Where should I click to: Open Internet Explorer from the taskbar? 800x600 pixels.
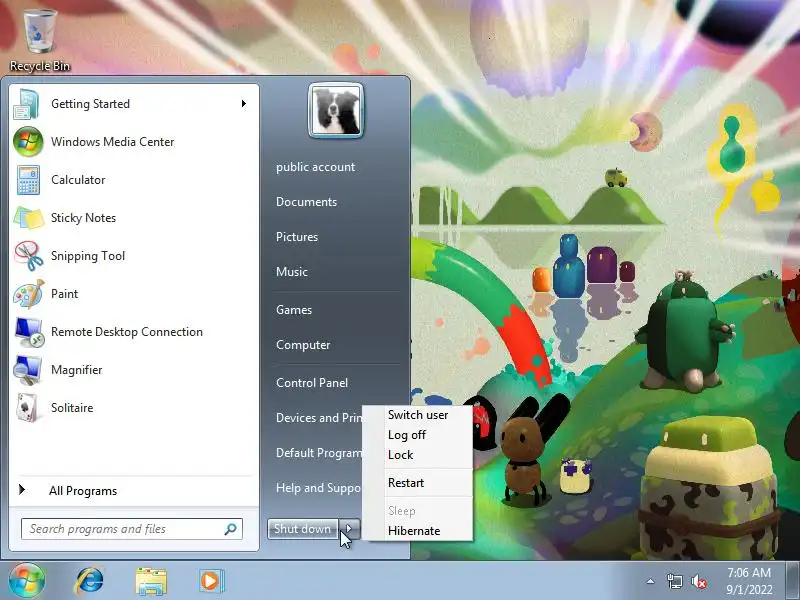pyautogui.click(x=90, y=581)
